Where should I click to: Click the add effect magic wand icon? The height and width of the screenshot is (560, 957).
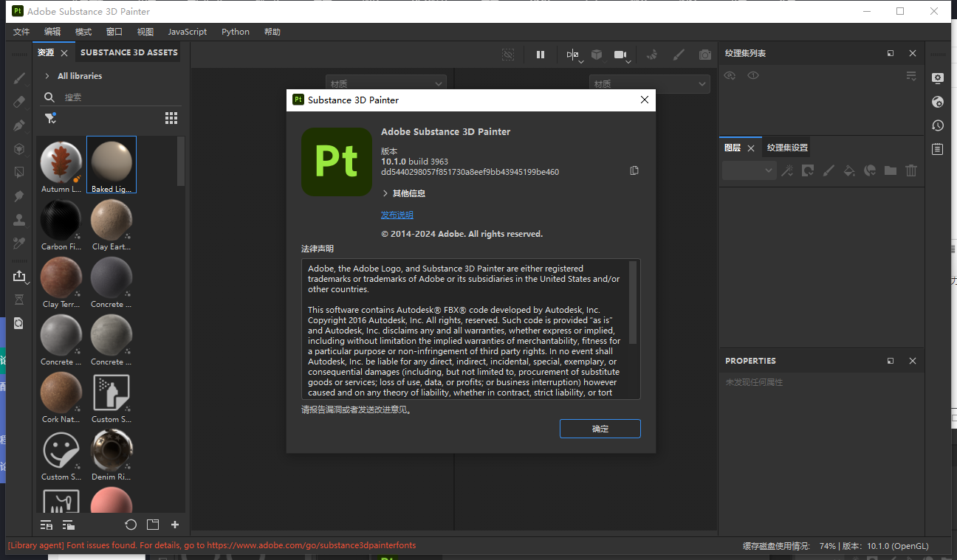pyautogui.click(x=787, y=170)
